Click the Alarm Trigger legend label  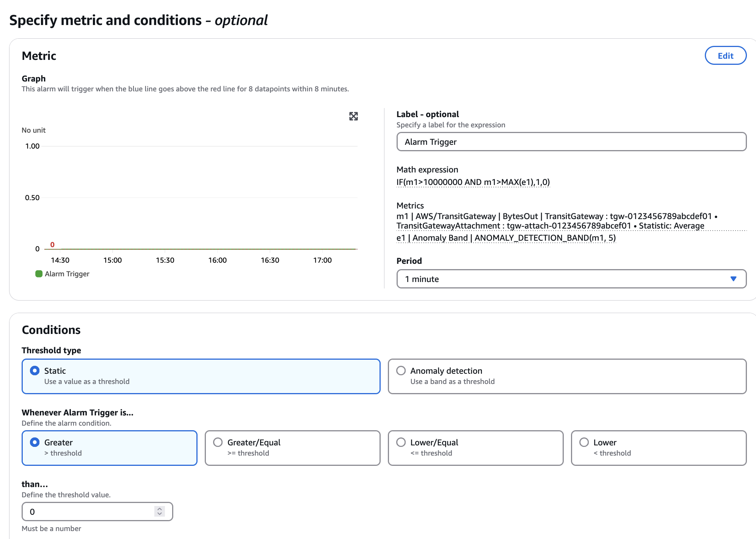point(67,274)
